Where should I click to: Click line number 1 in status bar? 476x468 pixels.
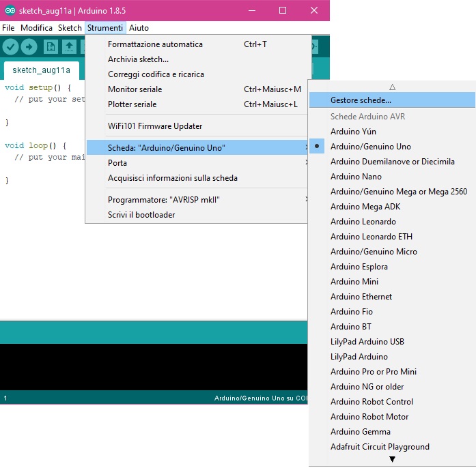tap(5, 398)
